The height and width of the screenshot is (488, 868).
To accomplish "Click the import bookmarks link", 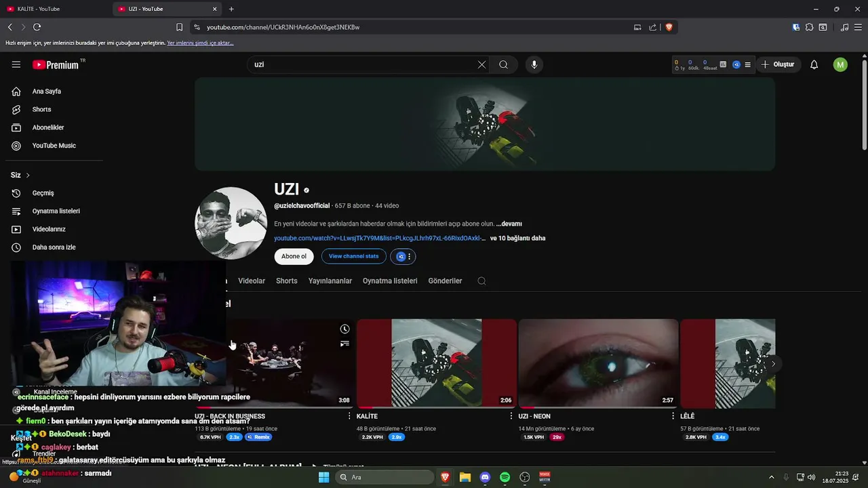I will pos(200,43).
